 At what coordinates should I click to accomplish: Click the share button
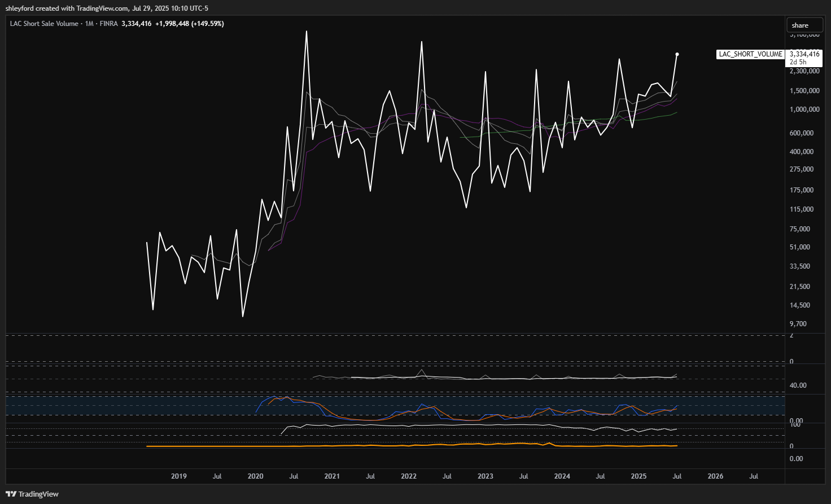[804, 25]
